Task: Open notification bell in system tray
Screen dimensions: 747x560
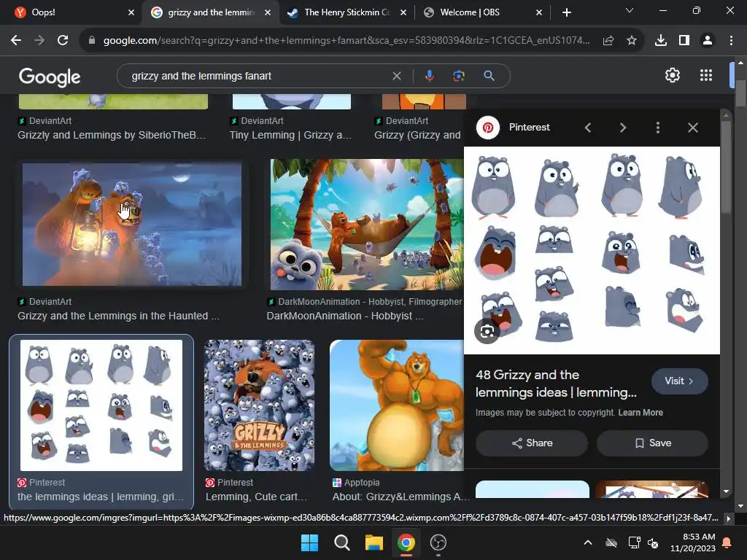Action: click(727, 542)
